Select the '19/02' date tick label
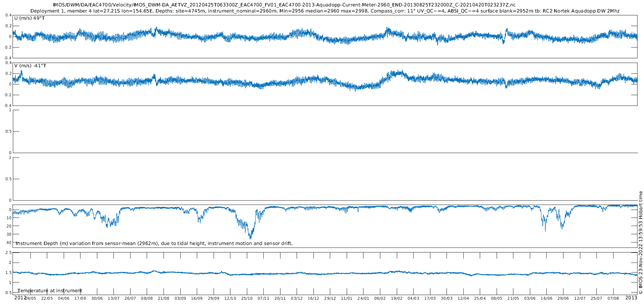Image resolution: width=644 pixels, height=304 pixels. pyautogui.click(x=396, y=298)
